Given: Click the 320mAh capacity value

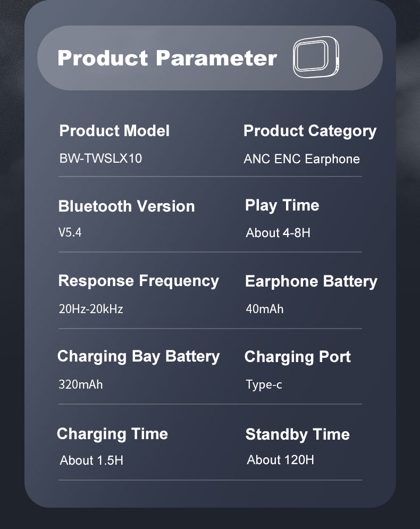Looking at the screenshot, I should [80, 384].
